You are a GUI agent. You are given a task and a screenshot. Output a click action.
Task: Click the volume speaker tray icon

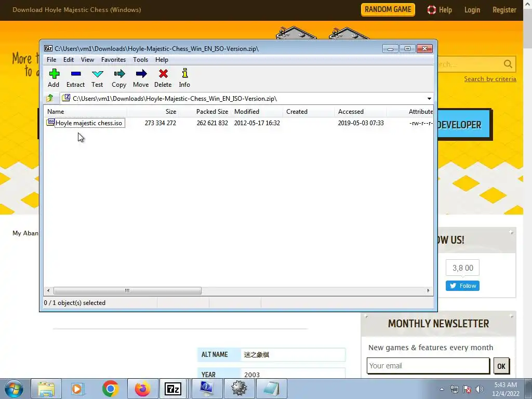pos(480,389)
